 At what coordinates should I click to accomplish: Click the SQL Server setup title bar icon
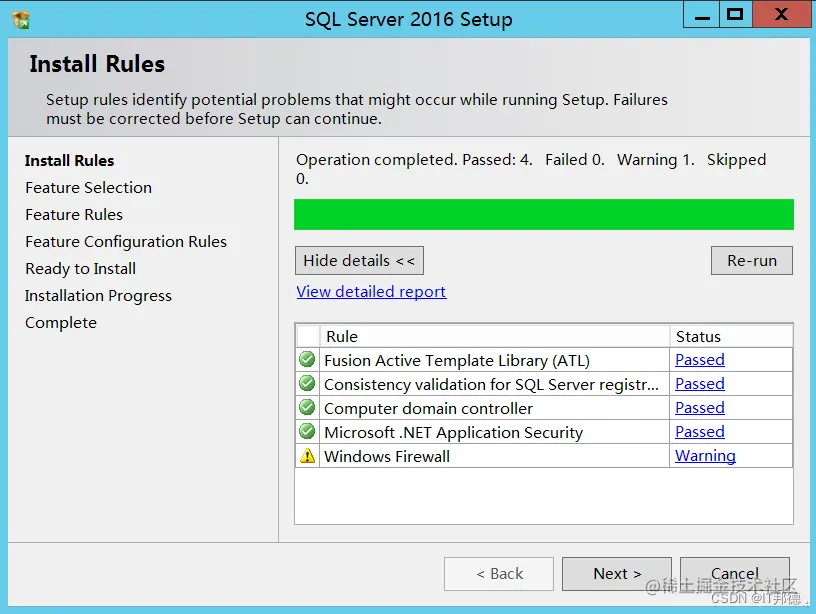click(21, 20)
